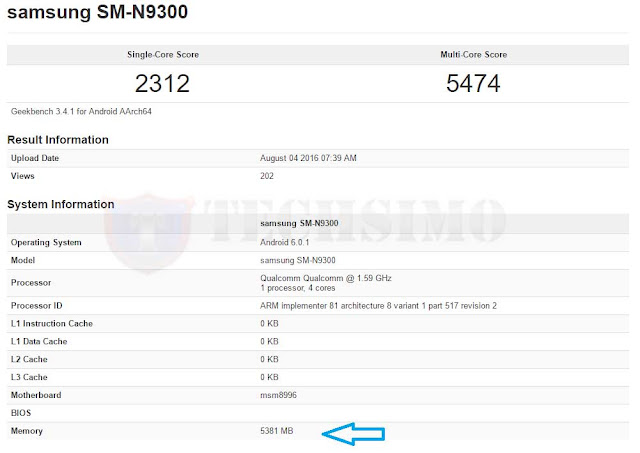Screen dimensions: 640x453
Task: Click the Result Information heading
Action: [x=58, y=140]
